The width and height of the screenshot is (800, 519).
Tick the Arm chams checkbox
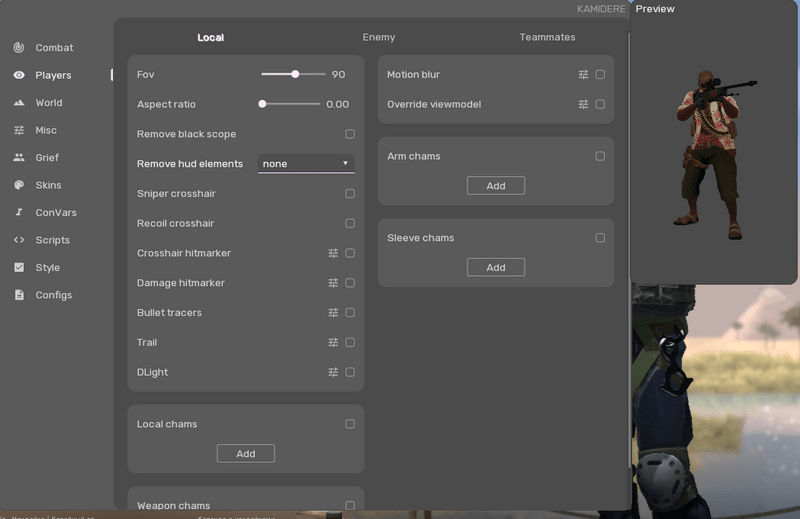point(600,156)
